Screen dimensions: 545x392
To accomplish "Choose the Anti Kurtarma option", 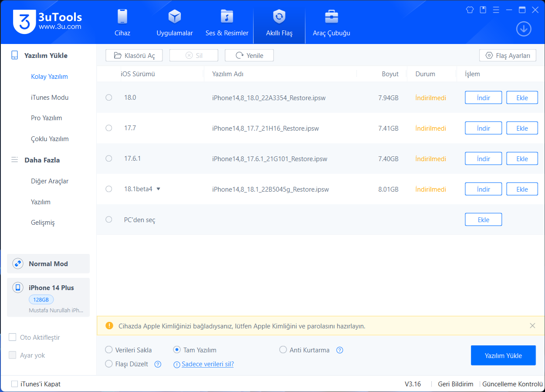I will [283, 350].
